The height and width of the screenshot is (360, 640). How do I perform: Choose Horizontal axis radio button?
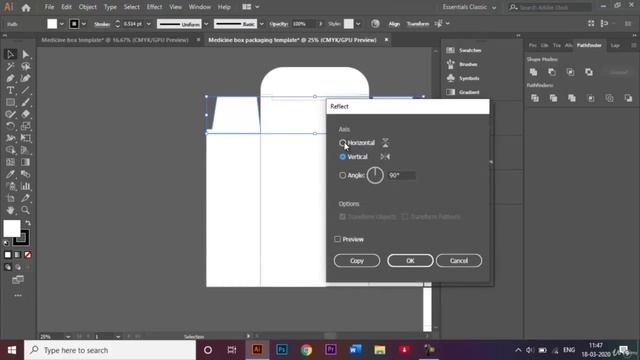pos(342,142)
